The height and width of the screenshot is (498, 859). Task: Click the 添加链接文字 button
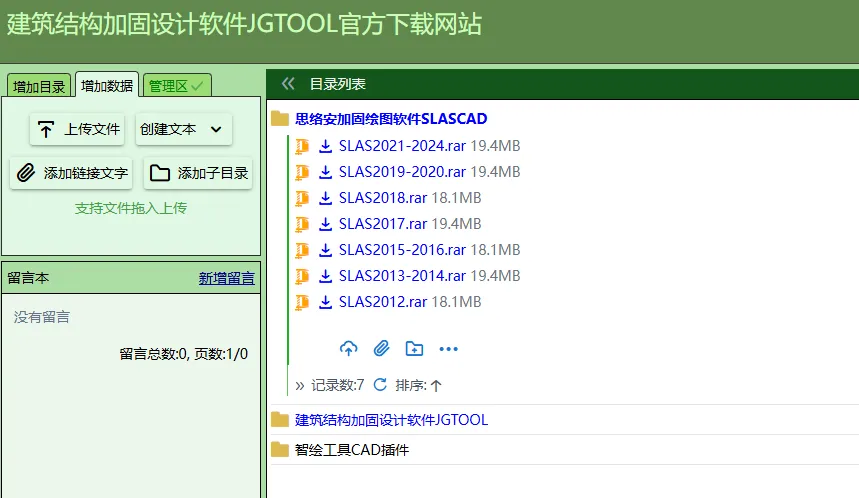pos(71,173)
